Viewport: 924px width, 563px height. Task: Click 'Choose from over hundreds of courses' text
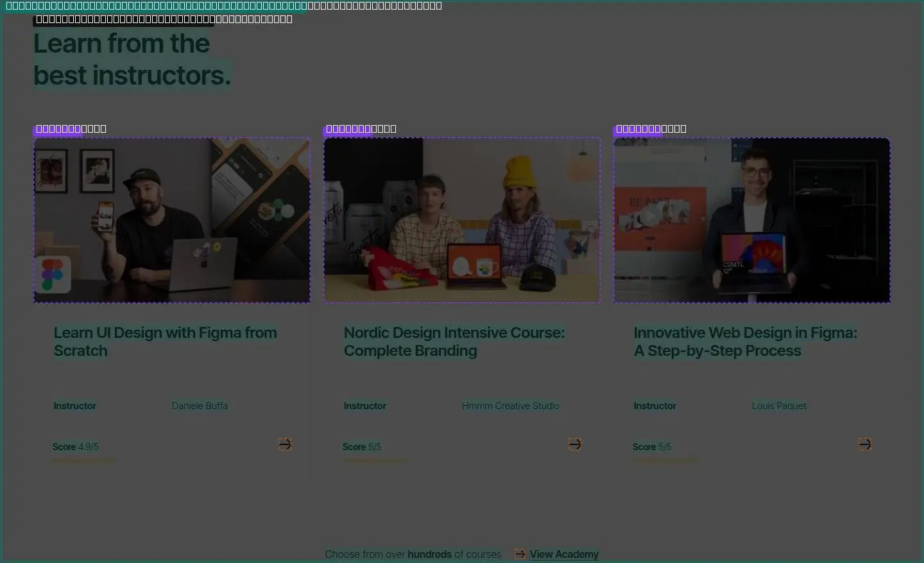tap(413, 554)
